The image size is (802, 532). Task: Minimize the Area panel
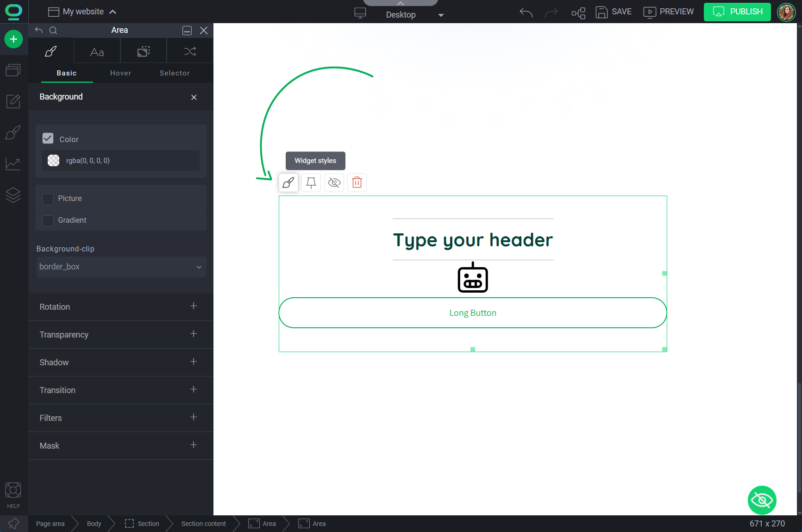coord(187,31)
